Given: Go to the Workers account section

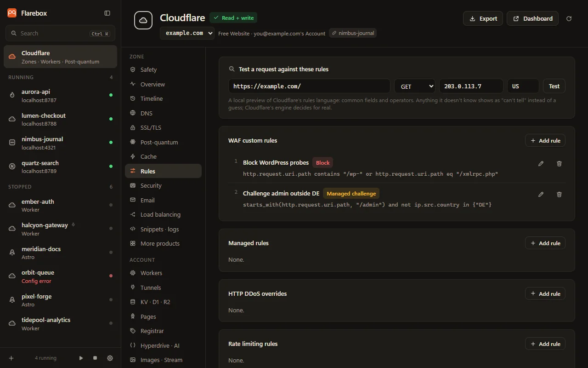Looking at the screenshot, I should [x=163, y=273].
